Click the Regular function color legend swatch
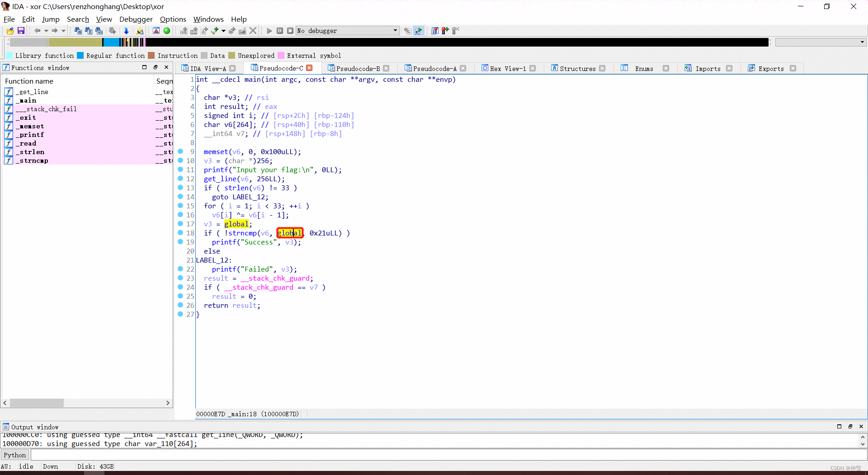This screenshot has width=868, height=475. (81, 55)
